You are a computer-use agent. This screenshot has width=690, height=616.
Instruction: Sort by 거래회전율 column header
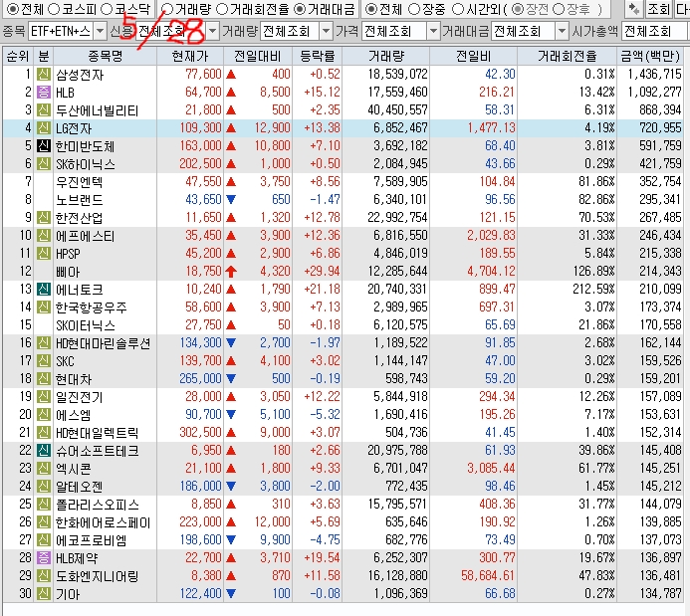pyautogui.click(x=567, y=56)
